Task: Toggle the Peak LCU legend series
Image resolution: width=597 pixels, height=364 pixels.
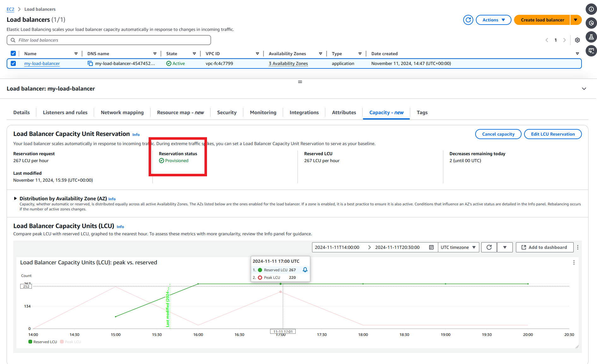Action: [x=71, y=342]
